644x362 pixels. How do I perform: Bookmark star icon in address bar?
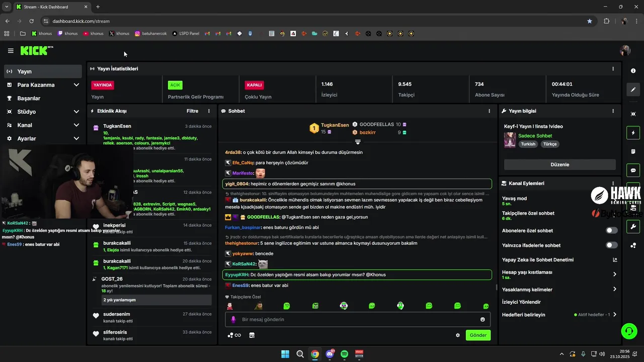[590, 21]
